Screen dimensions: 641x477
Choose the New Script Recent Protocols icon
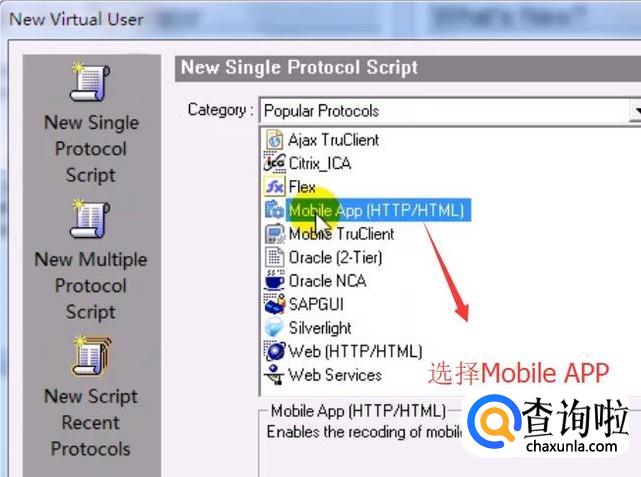(91, 355)
